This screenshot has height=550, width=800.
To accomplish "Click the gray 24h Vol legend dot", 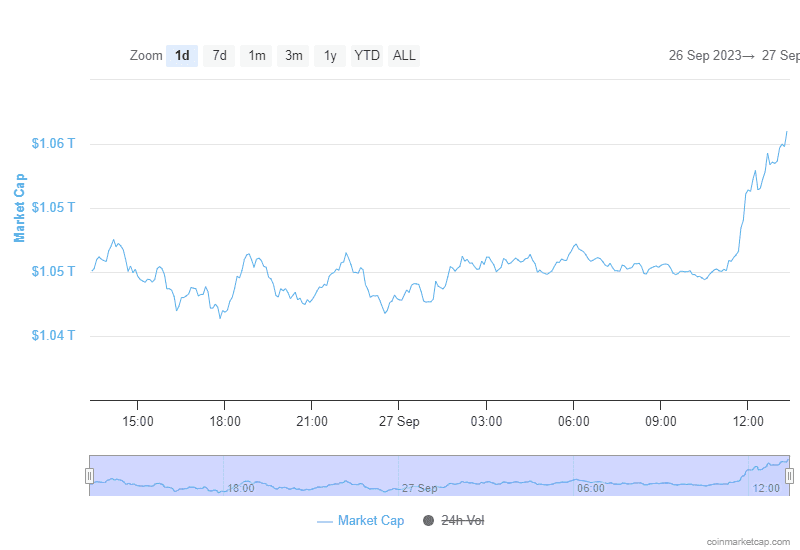I will pos(429,521).
